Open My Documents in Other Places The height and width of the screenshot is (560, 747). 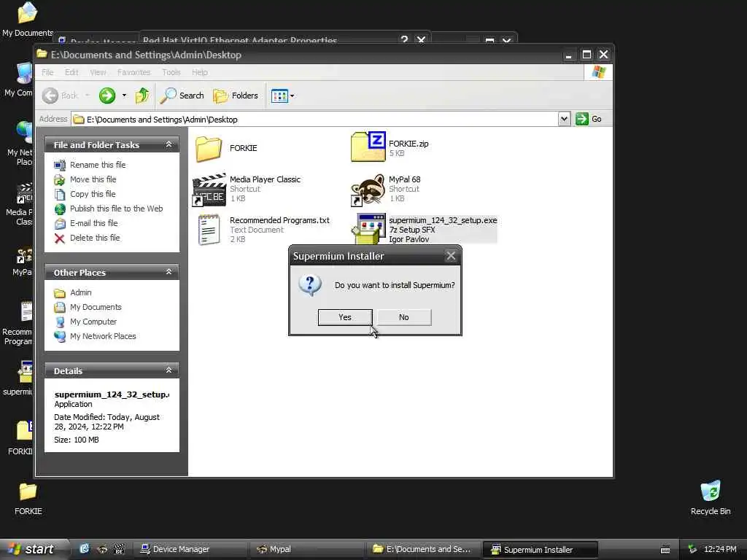coord(96,307)
